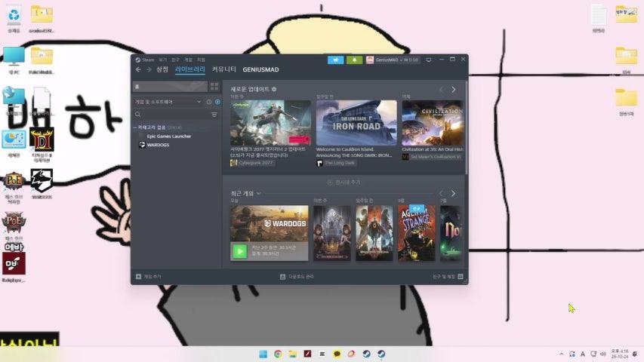Image resolution: width=644 pixels, height=362 pixels.
Task: Show next updates with the right arrow
Action: click(454, 90)
